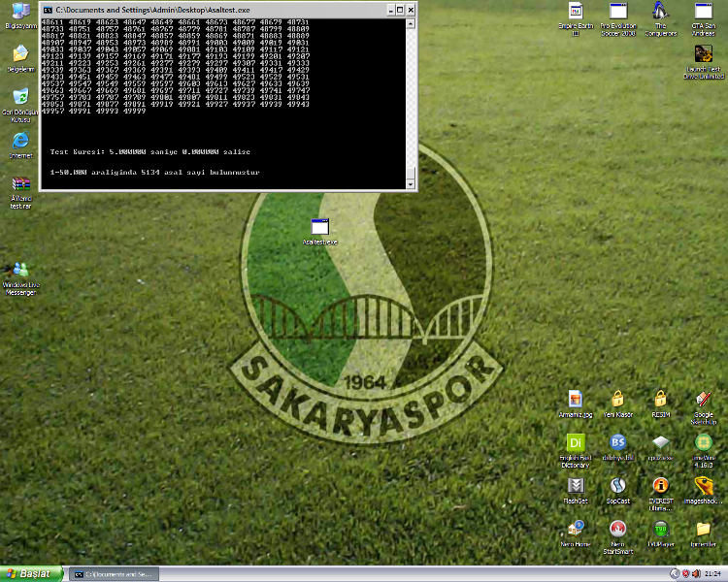Open Belgelerim (My Documents) folder icon

(21, 59)
